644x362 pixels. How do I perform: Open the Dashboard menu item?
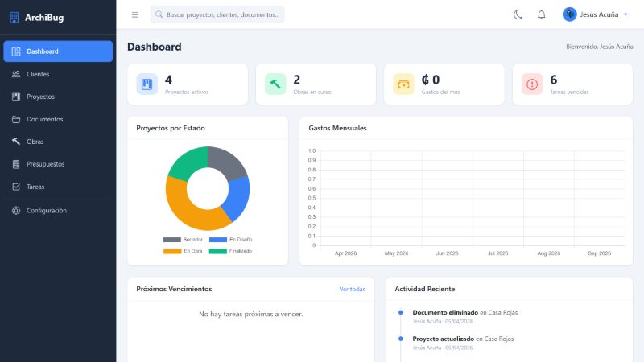(58, 51)
